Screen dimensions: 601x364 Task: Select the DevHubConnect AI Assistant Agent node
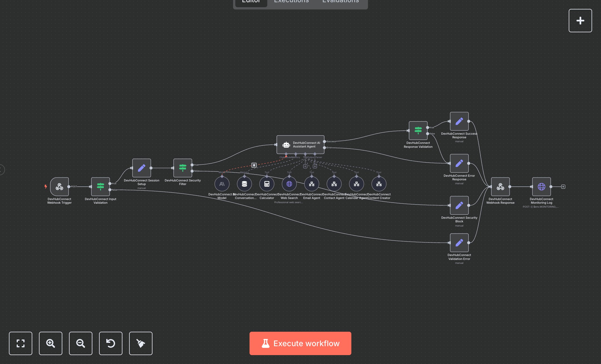click(x=300, y=144)
